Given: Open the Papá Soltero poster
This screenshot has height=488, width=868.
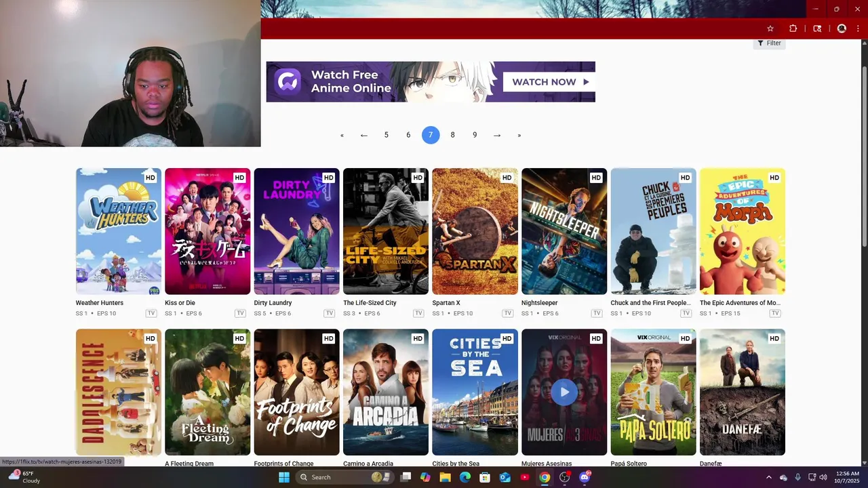Looking at the screenshot, I should point(653,392).
